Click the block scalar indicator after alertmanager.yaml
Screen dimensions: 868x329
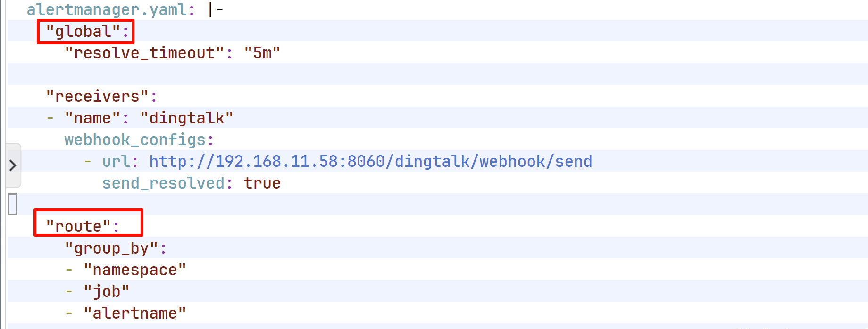216,10
